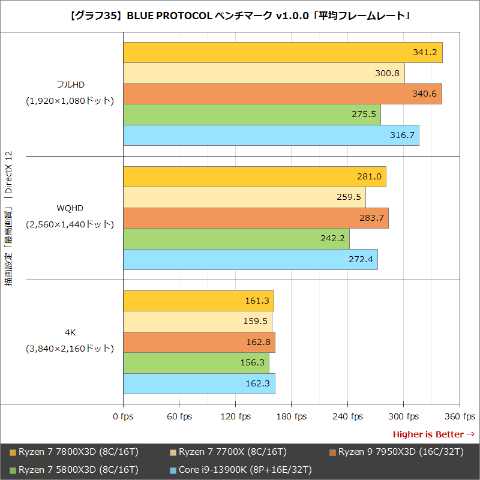Click the 240 fps axis tick label
This screenshot has width=480, height=480.
[x=348, y=417]
